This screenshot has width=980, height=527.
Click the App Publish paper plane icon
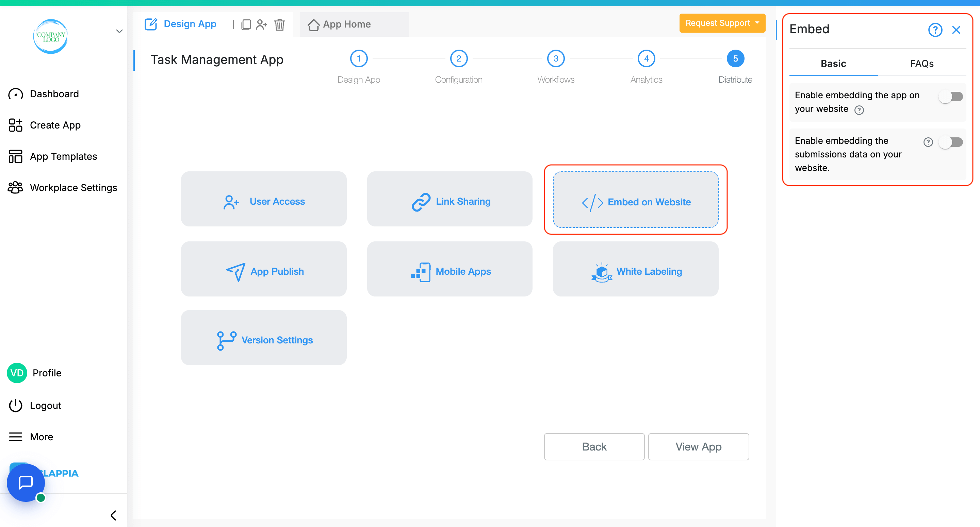tap(235, 272)
